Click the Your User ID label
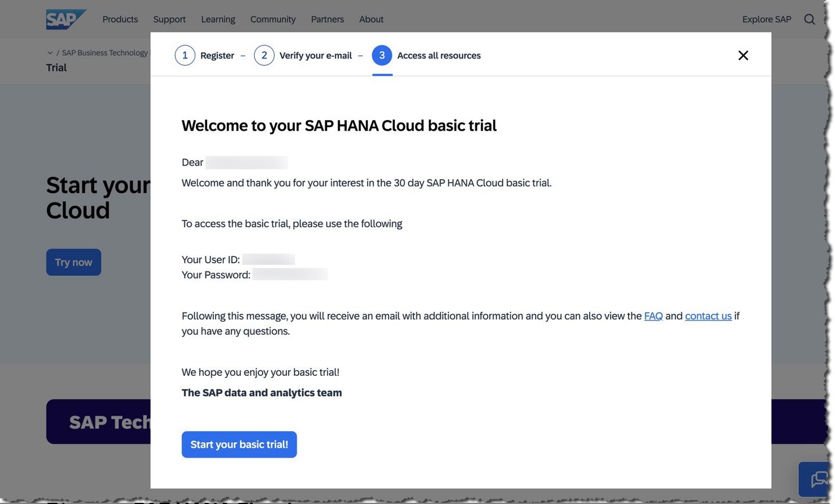 coord(210,260)
